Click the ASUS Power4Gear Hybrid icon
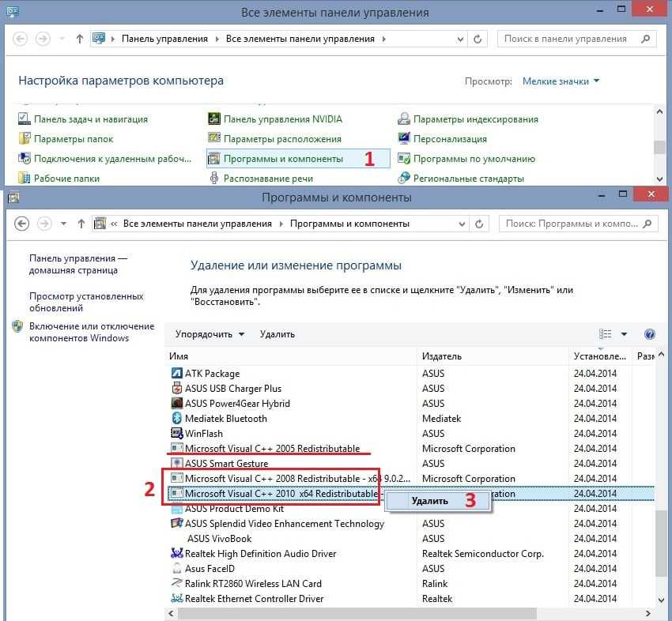Viewport: 672px width, 621px height. pos(177,404)
